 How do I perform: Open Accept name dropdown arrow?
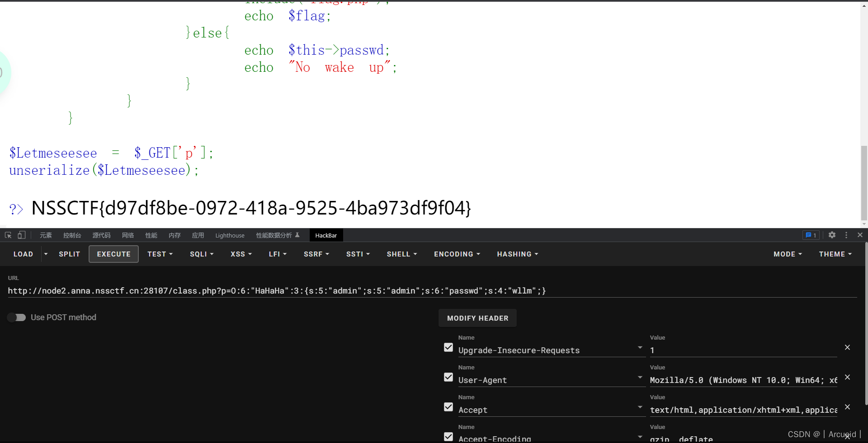(640, 407)
